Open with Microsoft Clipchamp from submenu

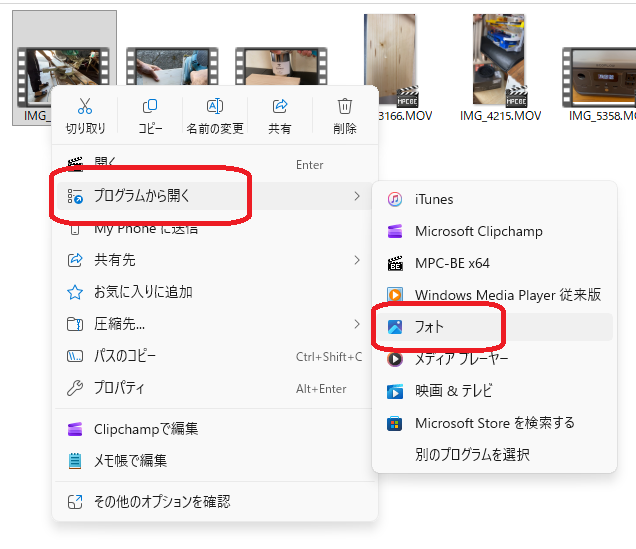[494, 231]
